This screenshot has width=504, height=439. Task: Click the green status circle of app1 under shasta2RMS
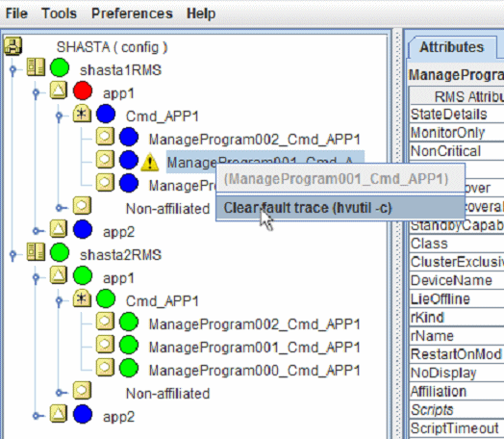click(83, 275)
